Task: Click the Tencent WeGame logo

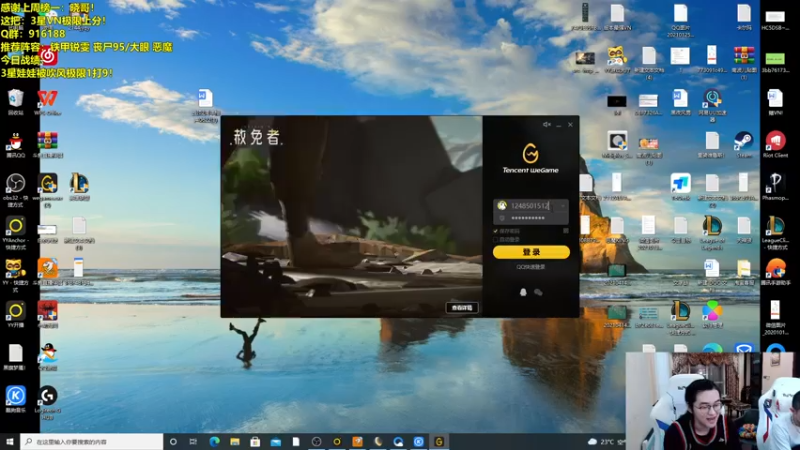Action: (x=531, y=159)
